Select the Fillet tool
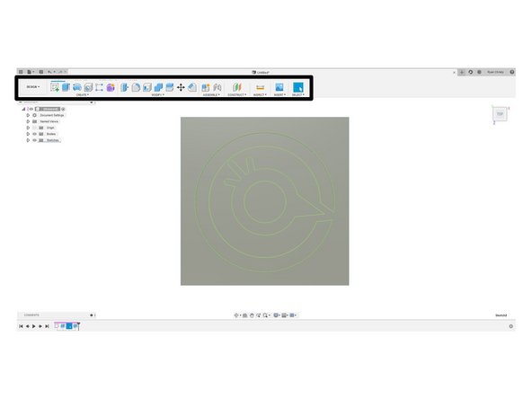This screenshot has height=399, width=532. click(x=136, y=87)
